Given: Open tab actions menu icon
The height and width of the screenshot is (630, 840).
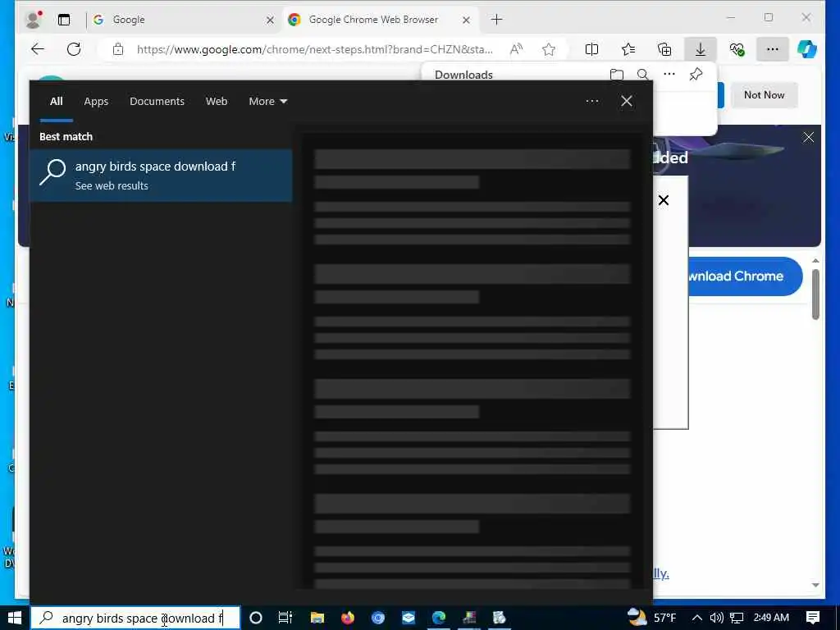Looking at the screenshot, I should point(64,20).
